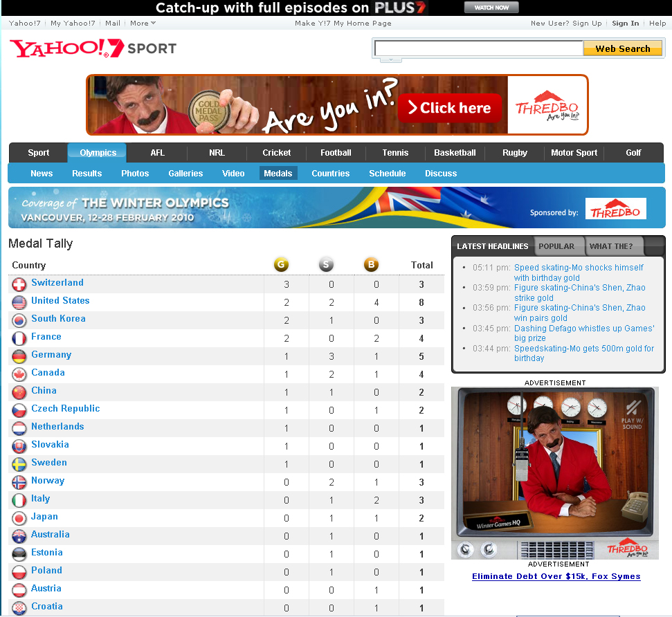This screenshot has height=617, width=672.
Task: Open the Olympics tab
Action: pos(98,153)
